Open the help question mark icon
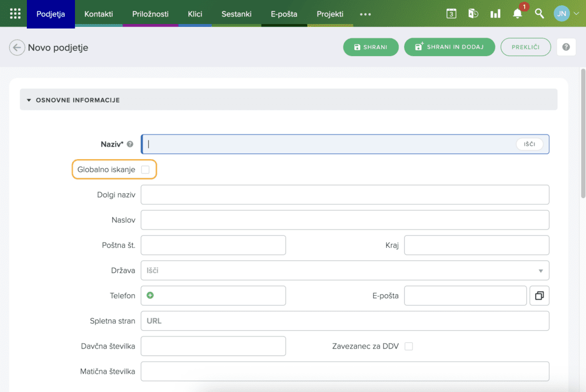 click(566, 47)
